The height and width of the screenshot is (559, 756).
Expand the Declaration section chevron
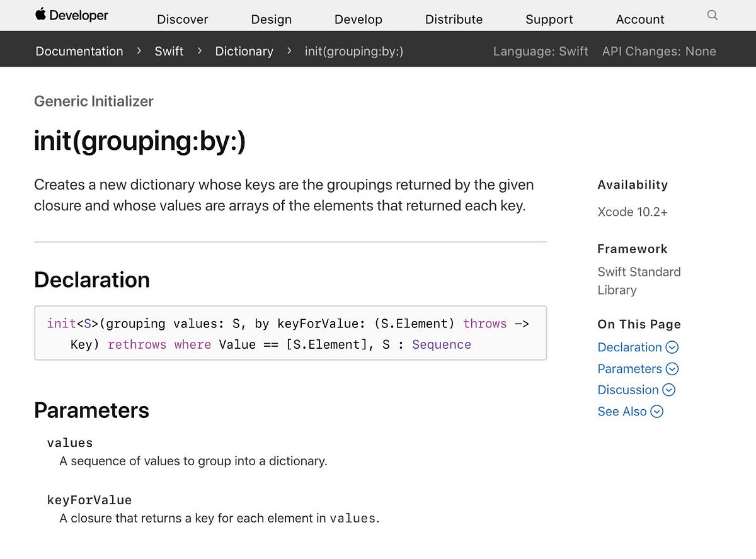[x=672, y=347]
